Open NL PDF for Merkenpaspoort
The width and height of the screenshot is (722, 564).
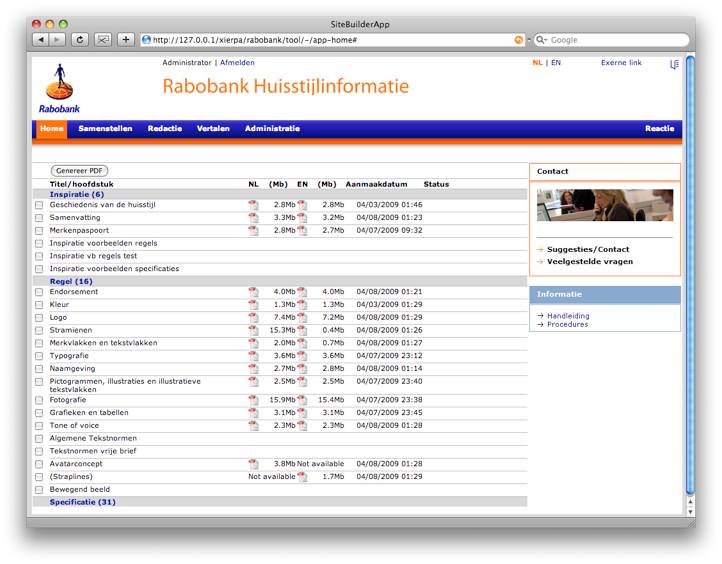click(x=253, y=231)
